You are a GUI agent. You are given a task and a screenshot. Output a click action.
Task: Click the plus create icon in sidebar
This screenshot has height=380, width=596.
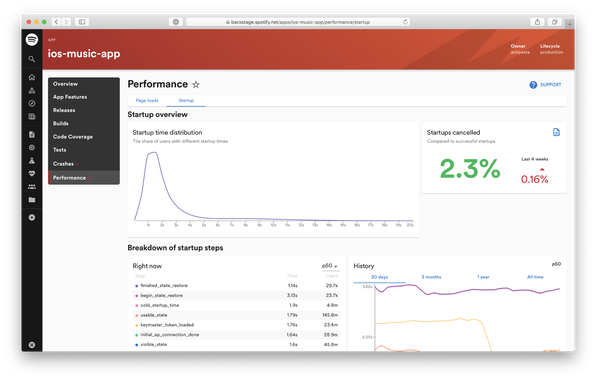32,217
